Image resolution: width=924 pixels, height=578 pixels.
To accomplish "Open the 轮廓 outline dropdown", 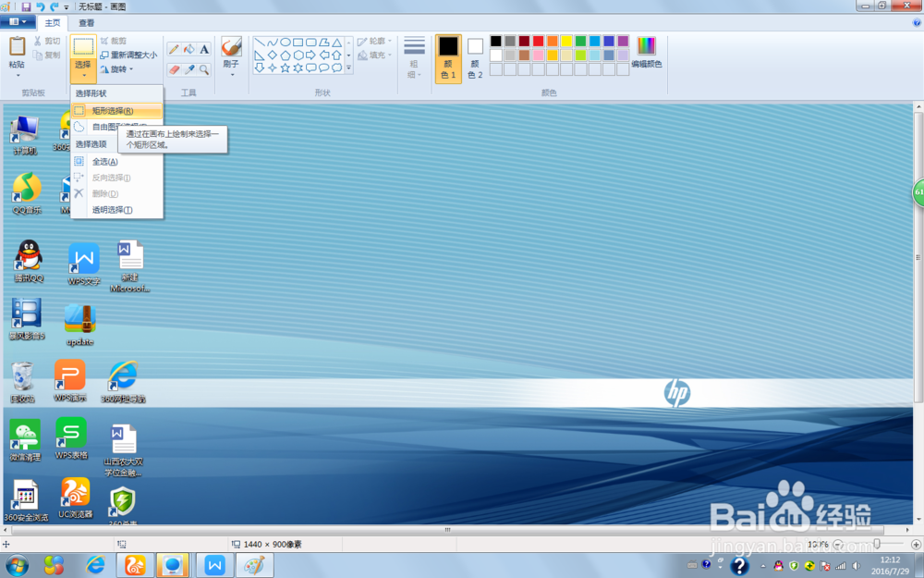I will coord(375,42).
